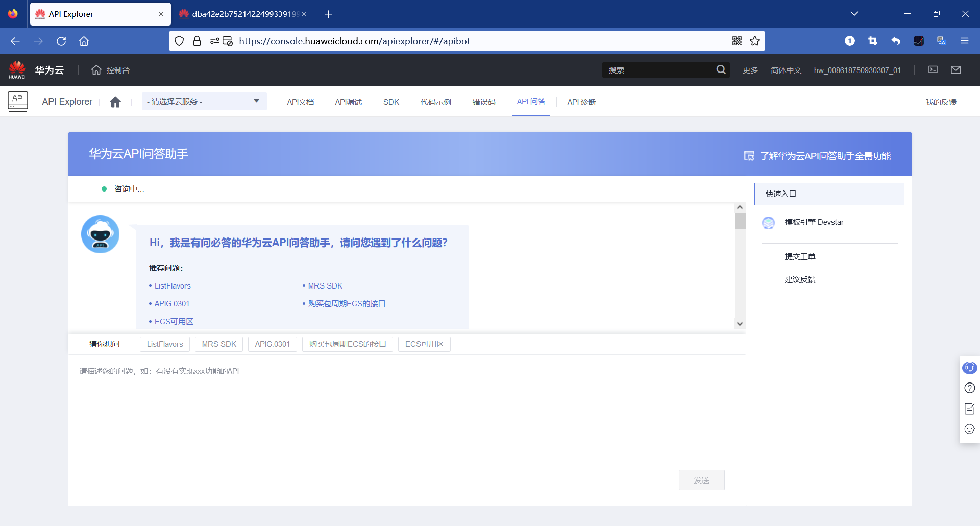Open customer service chat via headset icon

tap(969, 367)
